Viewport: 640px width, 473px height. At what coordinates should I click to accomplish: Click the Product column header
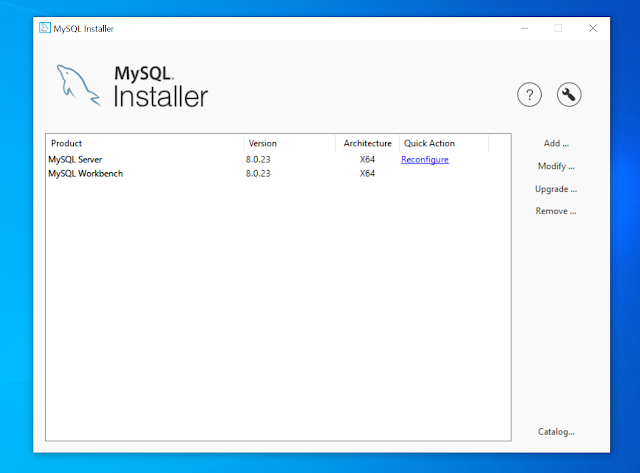(x=145, y=143)
